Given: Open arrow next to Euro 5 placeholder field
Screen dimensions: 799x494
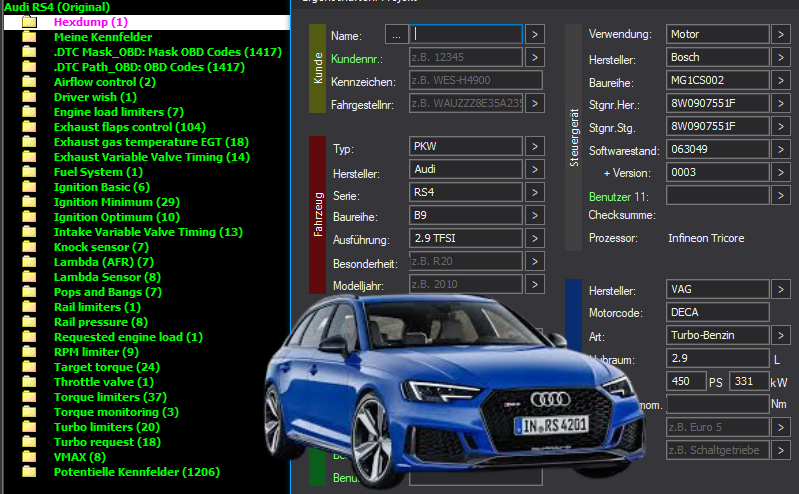Looking at the screenshot, I should (x=781, y=427).
